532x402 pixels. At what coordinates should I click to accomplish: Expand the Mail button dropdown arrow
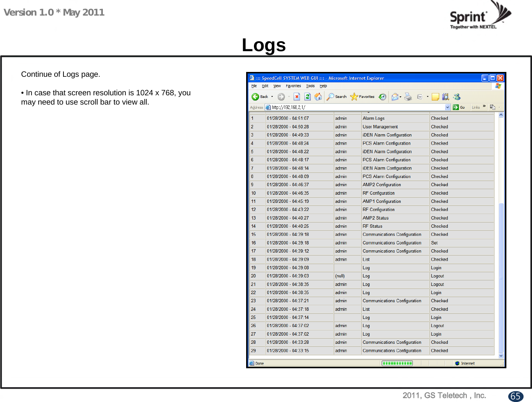pyautogui.click(x=401, y=97)
